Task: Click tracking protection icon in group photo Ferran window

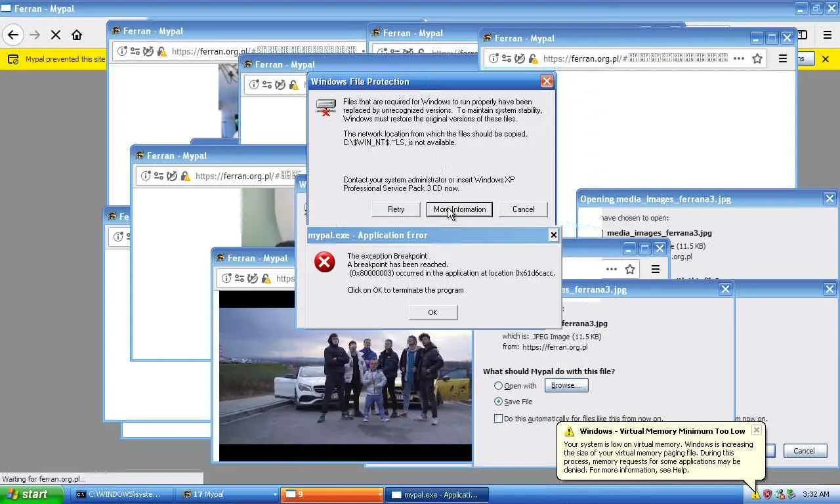Action: (x=252, y=278)
